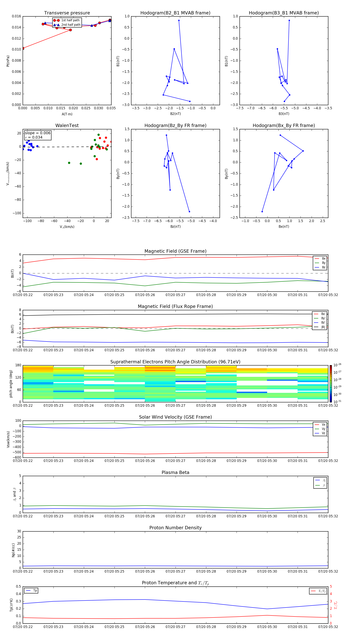Click the 'Hodogram(B2_B1 MVAB frame)' title

click(175, 13)
